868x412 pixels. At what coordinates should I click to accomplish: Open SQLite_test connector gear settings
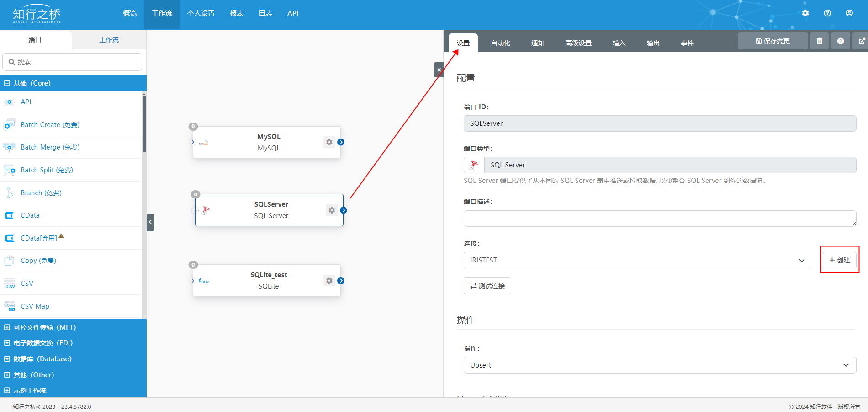click(x=329, y=281)
